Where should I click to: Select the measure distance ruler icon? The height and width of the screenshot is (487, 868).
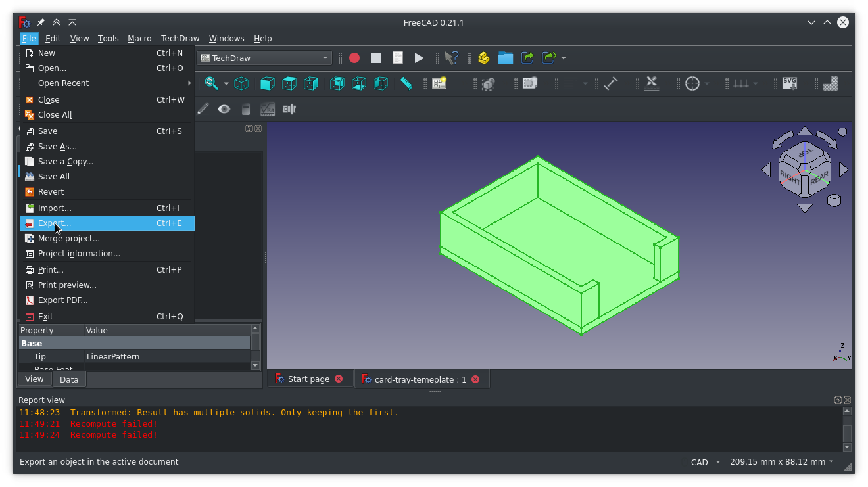click(x=406, y=83)
